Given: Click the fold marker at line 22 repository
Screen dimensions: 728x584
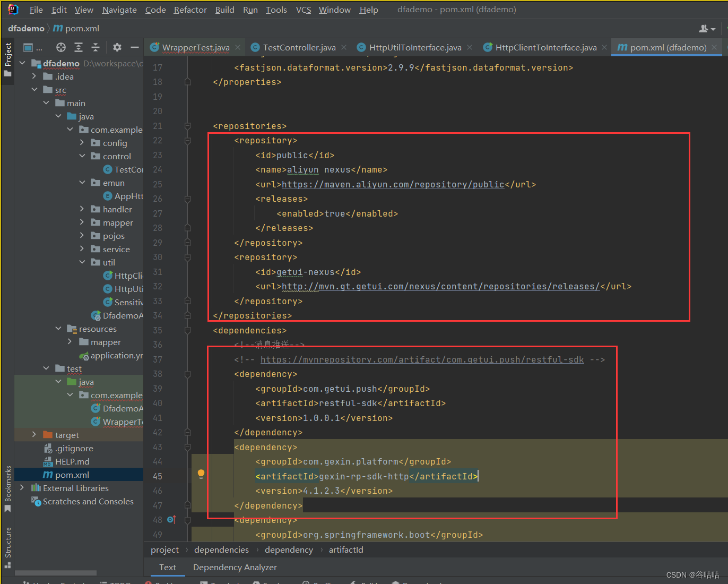Looking at the screenshot, I should (187, 141).
